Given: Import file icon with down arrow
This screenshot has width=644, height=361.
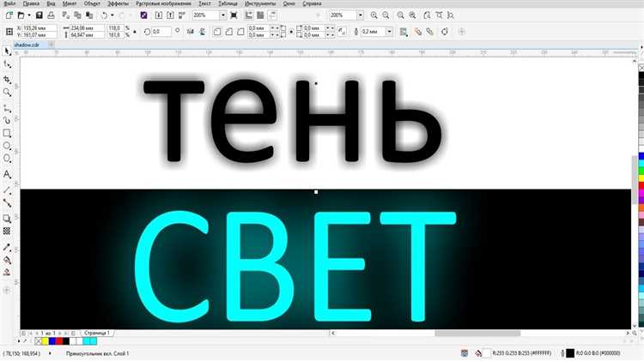Looking at the screenshot, I should [159, 15].
